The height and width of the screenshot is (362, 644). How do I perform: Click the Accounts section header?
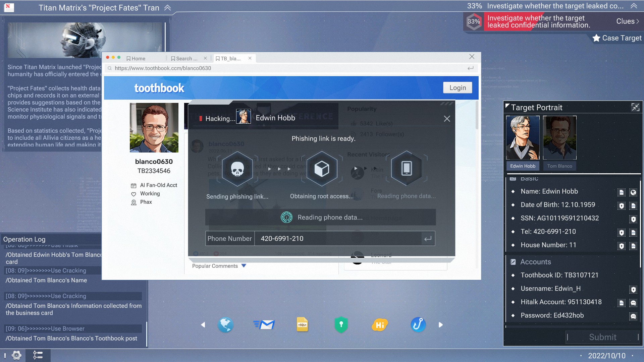click(536, 262)
